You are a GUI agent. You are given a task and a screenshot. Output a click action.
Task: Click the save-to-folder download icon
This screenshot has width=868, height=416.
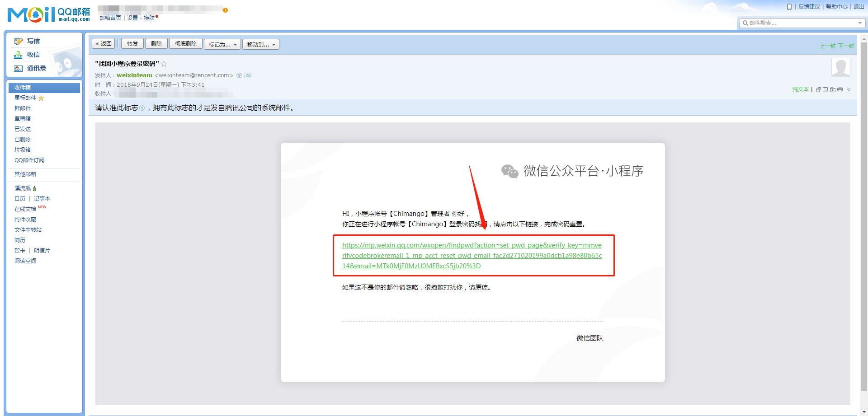click(833, 89)
